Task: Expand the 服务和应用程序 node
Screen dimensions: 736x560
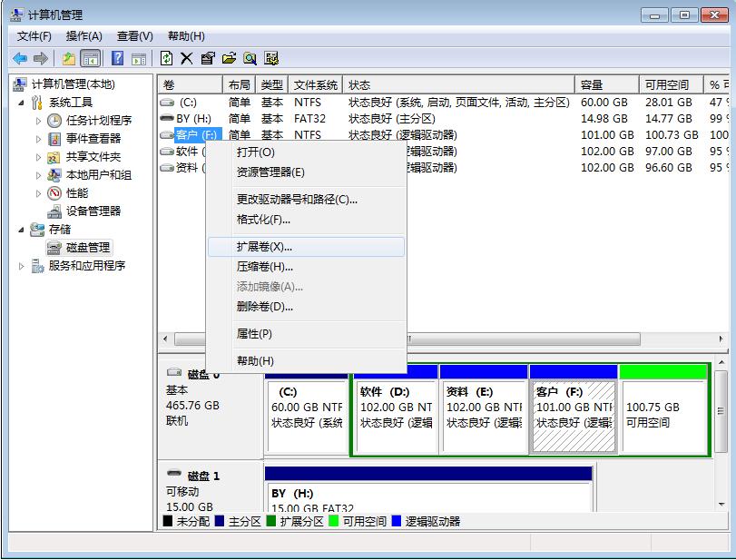Action: (x=20, y=264)
